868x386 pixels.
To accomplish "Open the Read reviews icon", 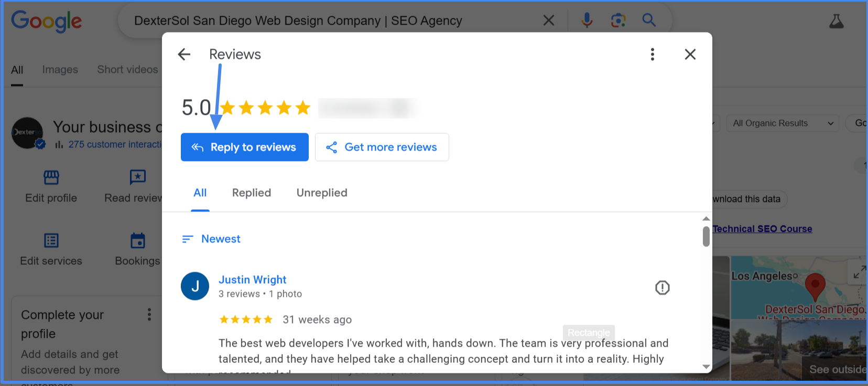I will (x=137, y=177).
